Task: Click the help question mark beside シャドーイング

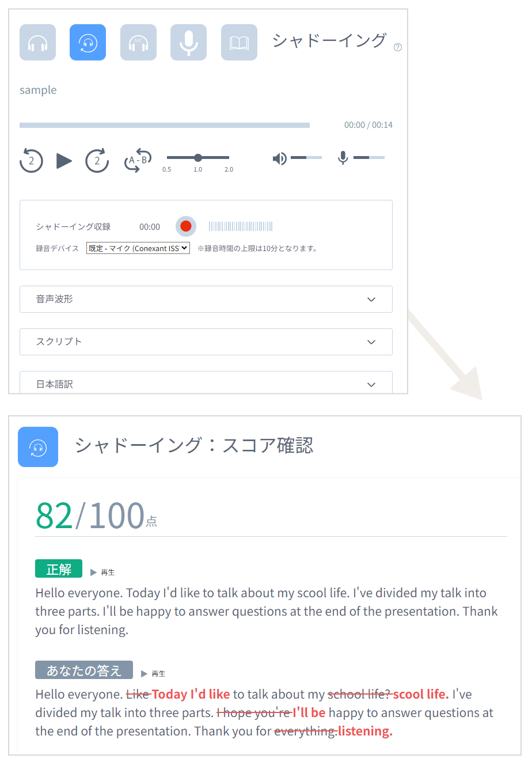Action: (x=398, y=47)
